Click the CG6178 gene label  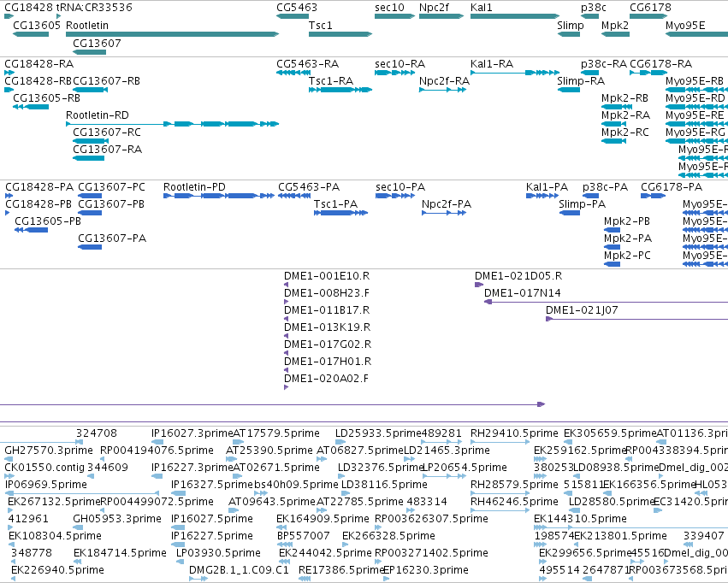click(x=650, y=8)
